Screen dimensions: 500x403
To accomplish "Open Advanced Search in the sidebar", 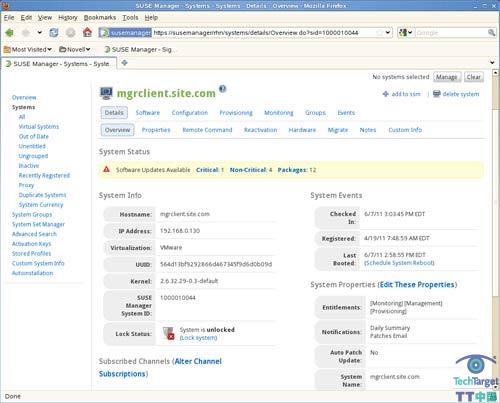I will point(34,234).
